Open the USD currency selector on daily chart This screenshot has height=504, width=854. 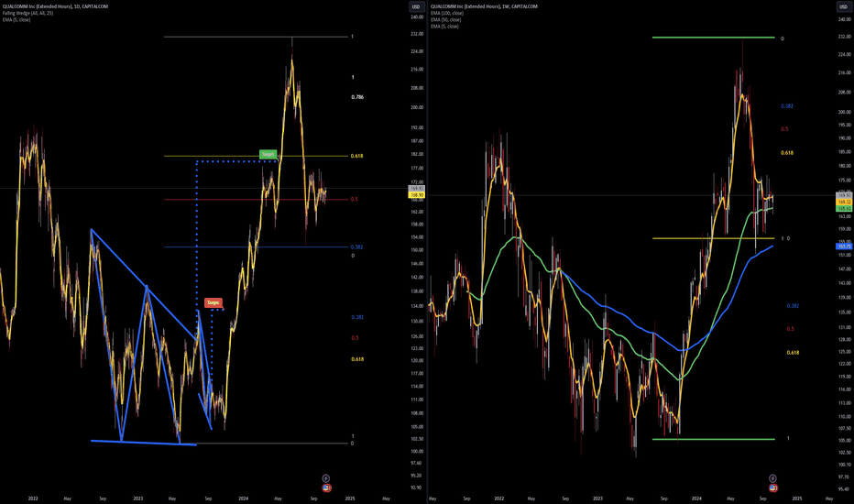416,6
